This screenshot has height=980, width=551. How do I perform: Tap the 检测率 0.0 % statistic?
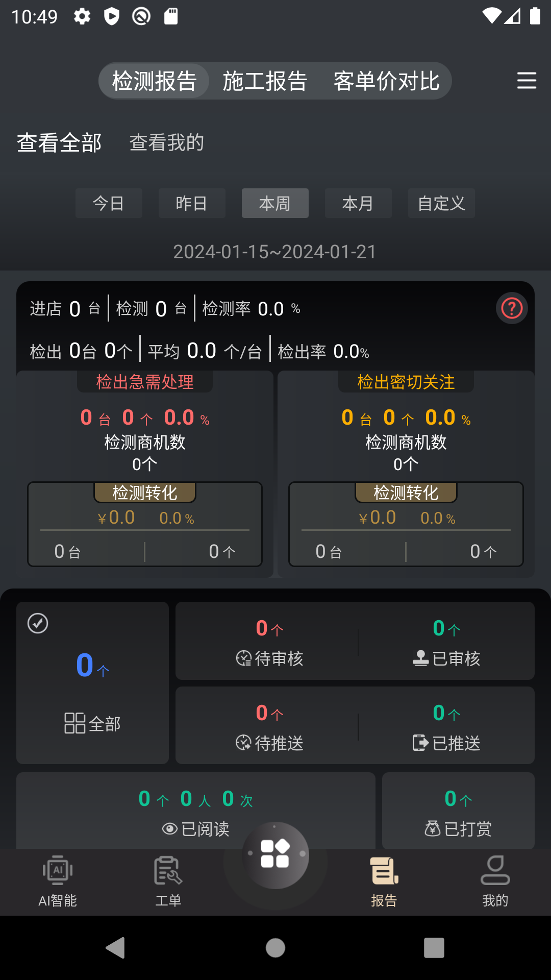click(252, 308)
